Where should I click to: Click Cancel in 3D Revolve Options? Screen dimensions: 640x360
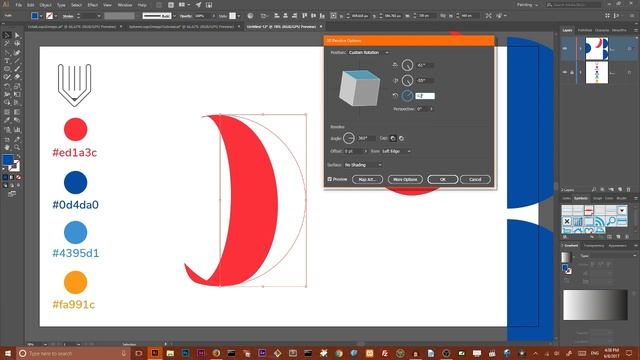pyautogui.click(x=475, y=180)
